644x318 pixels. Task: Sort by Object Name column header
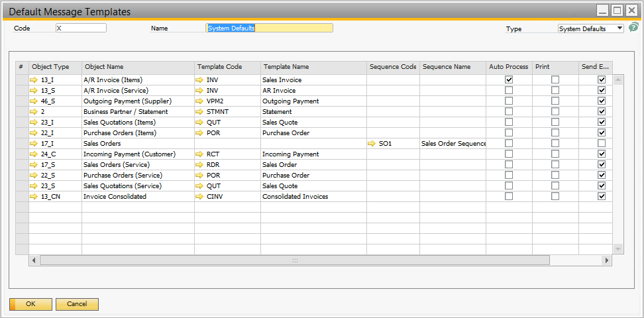tap(138, 68)
